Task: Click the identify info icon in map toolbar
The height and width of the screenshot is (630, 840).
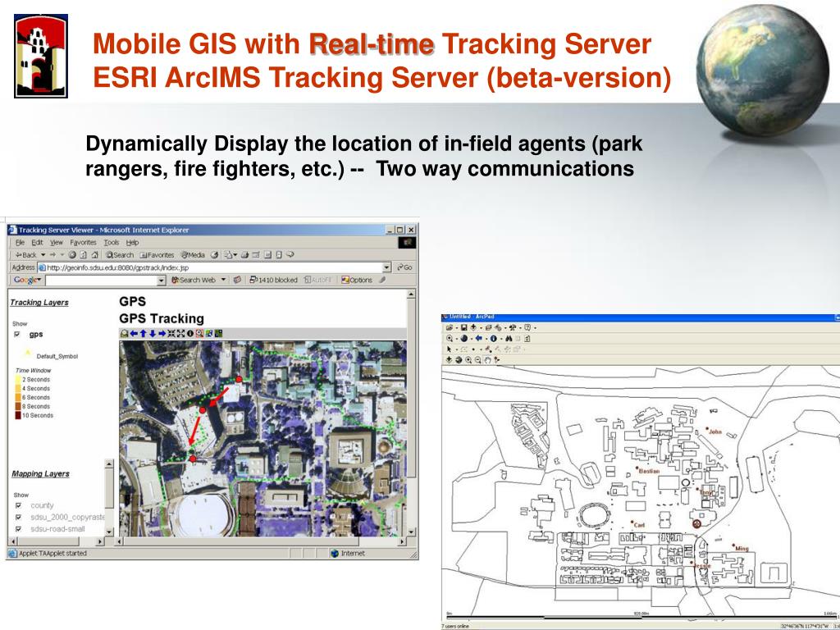Action: point(189,334)
